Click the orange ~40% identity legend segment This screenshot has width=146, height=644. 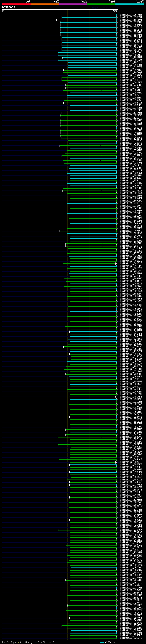tap(45, 4)
